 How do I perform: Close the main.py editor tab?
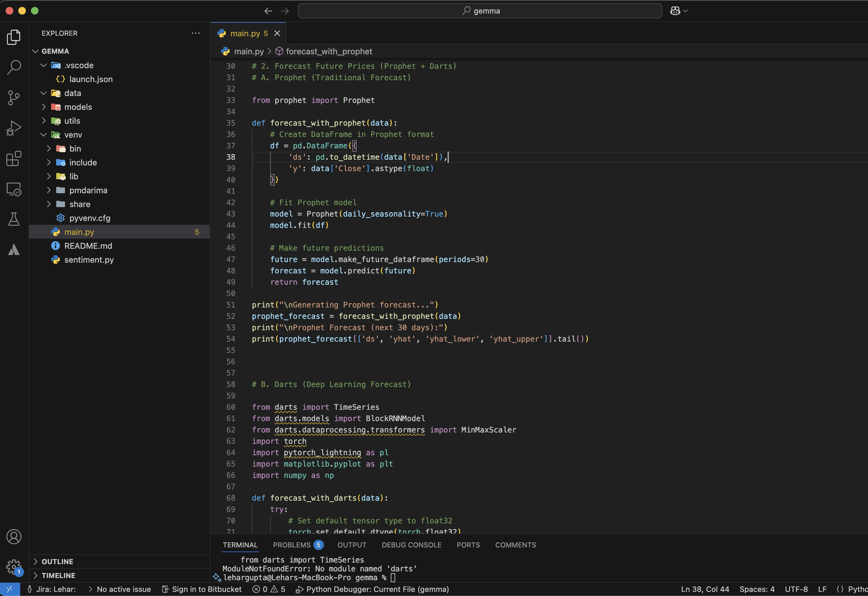coord(277,33)
